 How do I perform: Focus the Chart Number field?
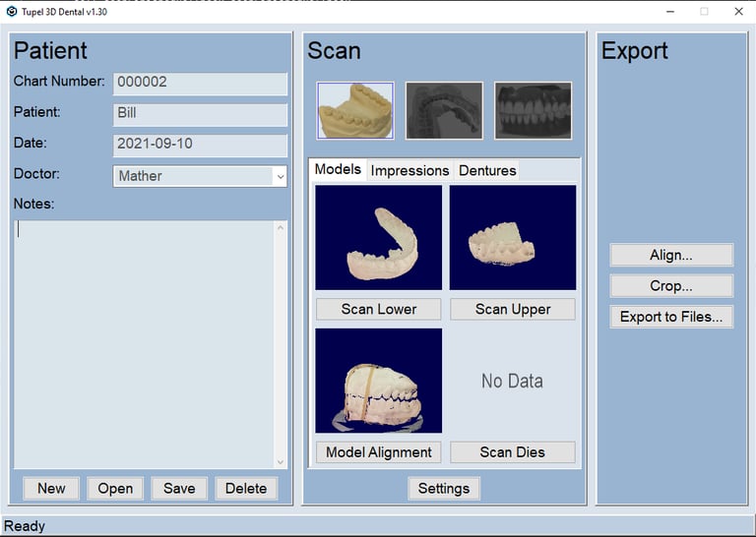pos(200,84)
